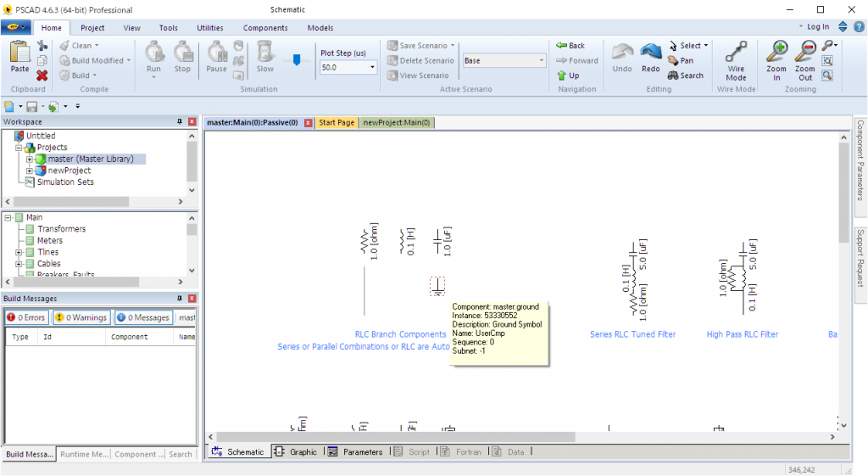Open the Plot Step dropdown
The image size is (868, 476).
pyautogui.click(x=372, y=67)
